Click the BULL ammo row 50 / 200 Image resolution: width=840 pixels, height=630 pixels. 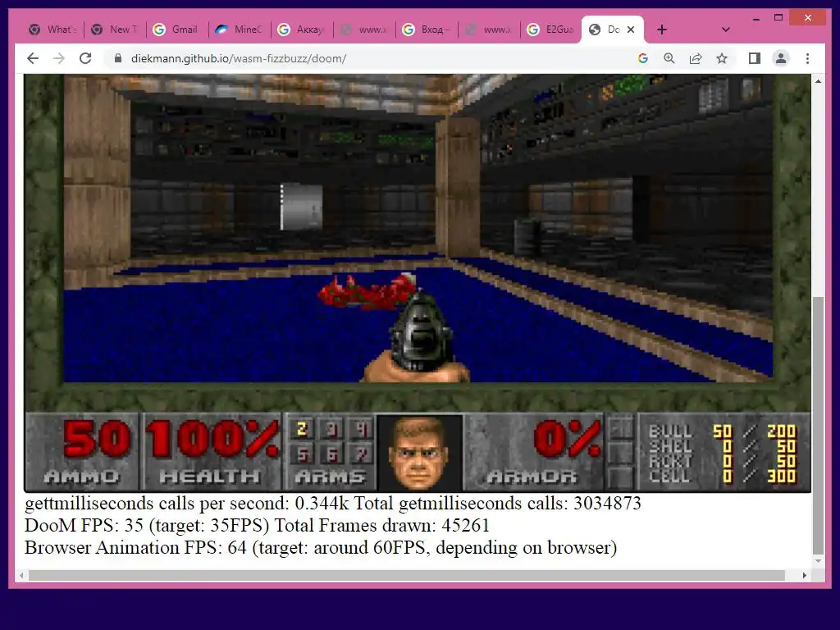[x=723, y=431]
